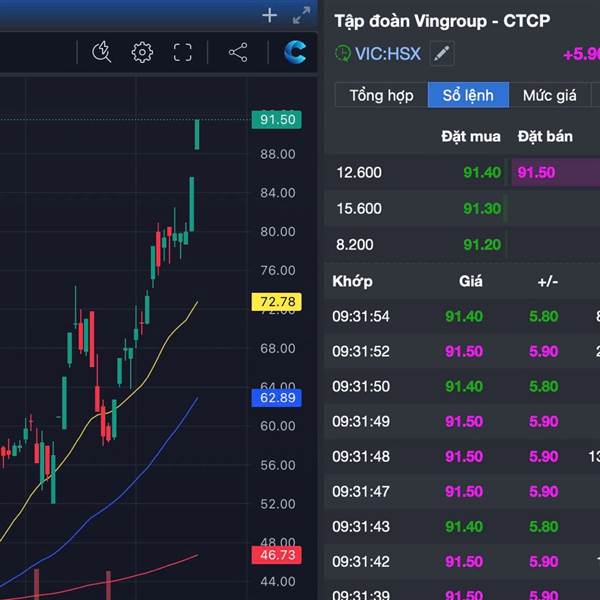This screenshot has width=600, height=600.
Task: Toggle fullscreen bracket icon on chart
Action: pos(183,52)
